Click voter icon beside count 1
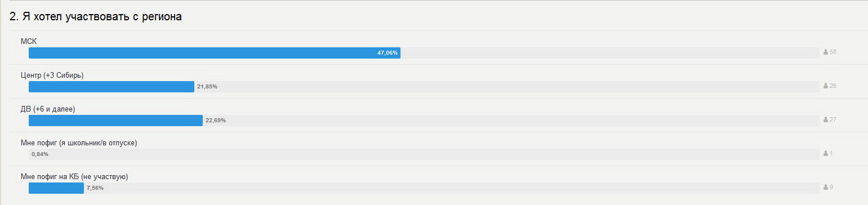 coord(826,154)
